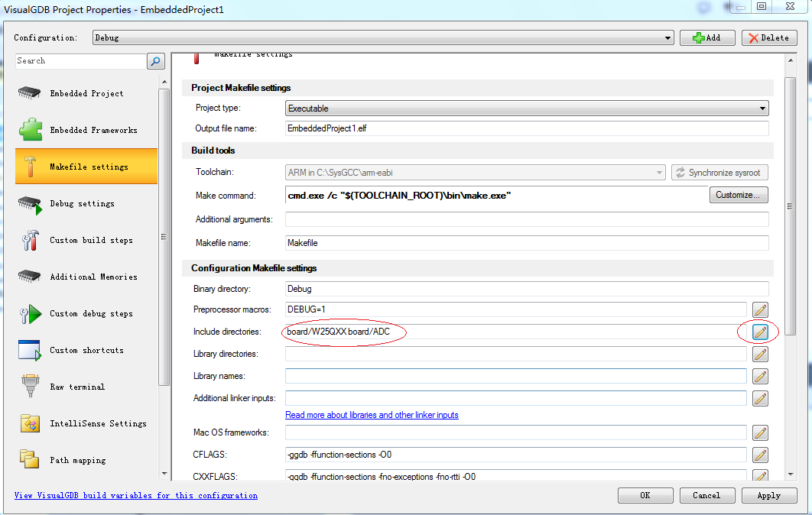Edit Include directories via pencil icon
The height and width of the screenshot is (515, 812).
point(760,332)
